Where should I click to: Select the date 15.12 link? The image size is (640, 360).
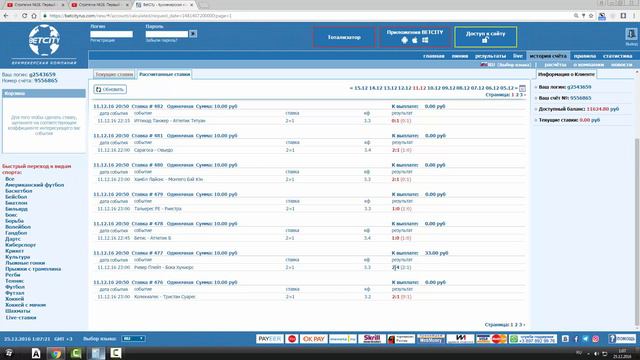tap(361, 88)
